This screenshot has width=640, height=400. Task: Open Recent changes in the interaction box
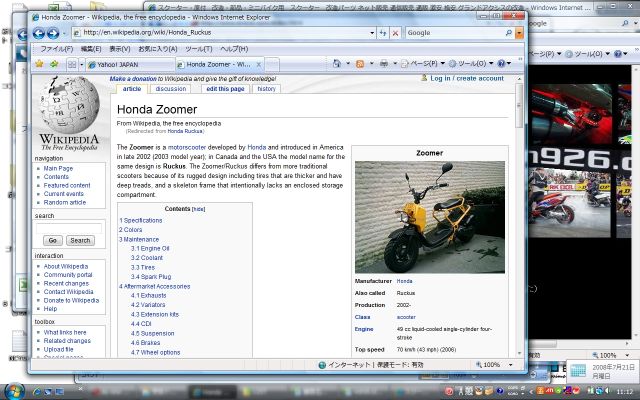pos(66,283)
